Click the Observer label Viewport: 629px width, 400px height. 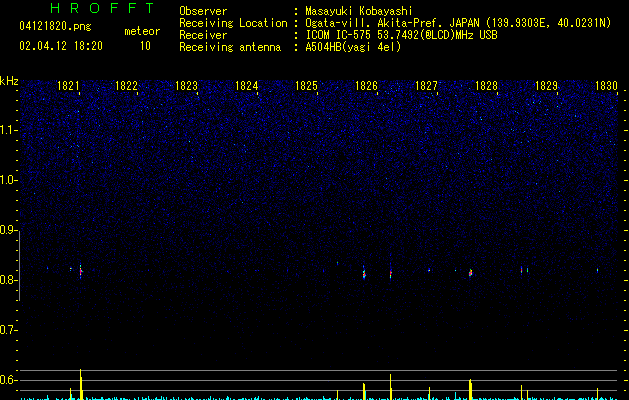coord(203,11)
